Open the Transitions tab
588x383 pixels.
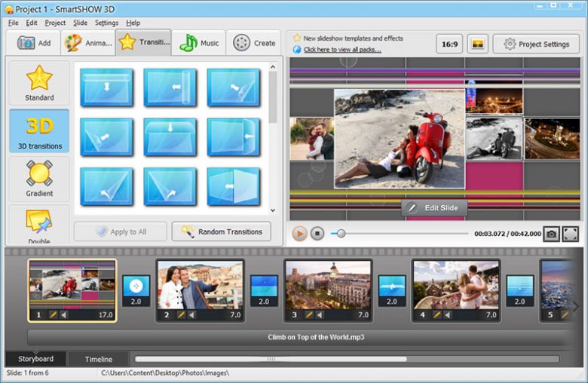pyautogui.click(x=143, y=42)
